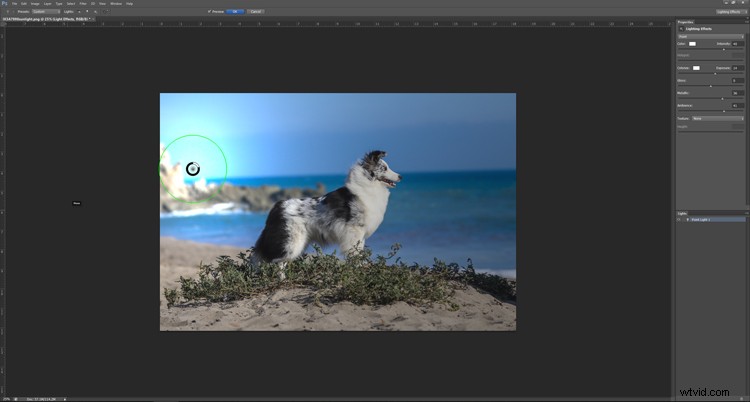The width and height of the screenshot is (750, 402).
Task: Toggle visibility eye of Point Light 1
Action: [x=678, y=220]
